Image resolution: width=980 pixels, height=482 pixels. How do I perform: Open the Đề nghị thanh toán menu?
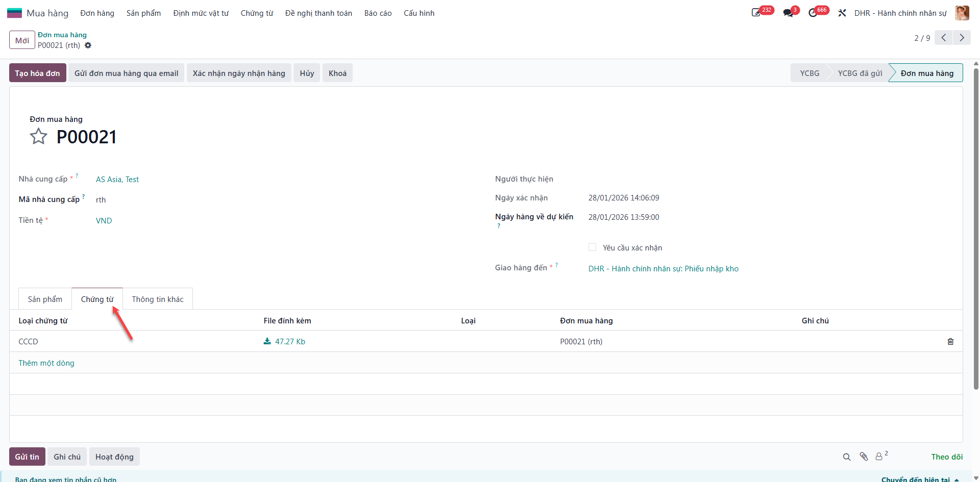coord(318,13)
